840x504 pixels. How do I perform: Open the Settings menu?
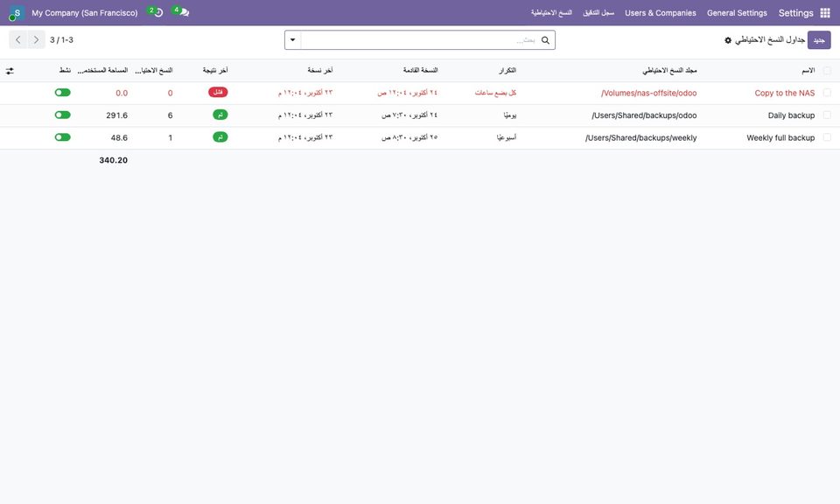coord(795,13)
